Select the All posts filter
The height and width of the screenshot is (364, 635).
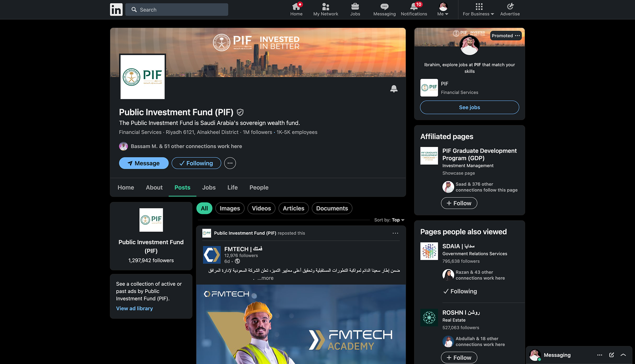coord(204,208)
